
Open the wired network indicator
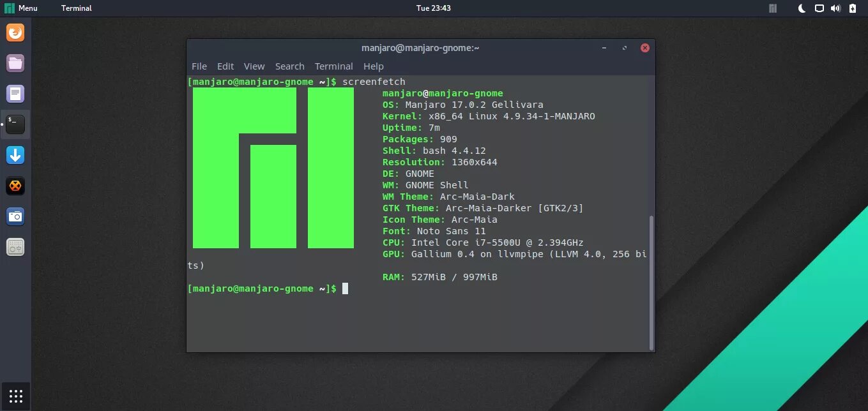click(x=819, y=8)
